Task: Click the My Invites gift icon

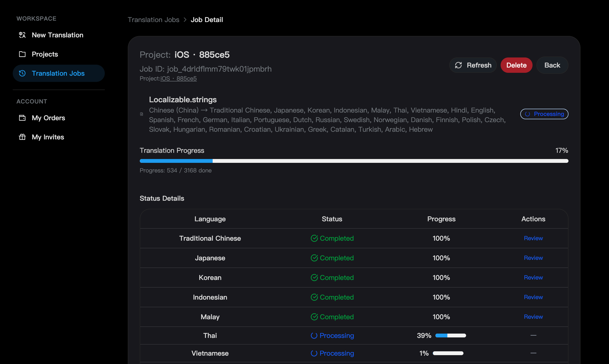Action: [x=22, y=137]
